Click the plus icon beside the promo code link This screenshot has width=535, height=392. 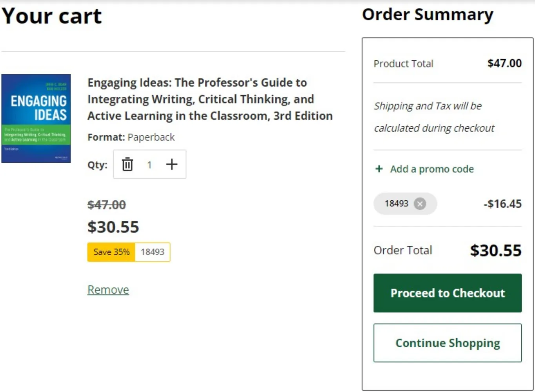(379, 169)
